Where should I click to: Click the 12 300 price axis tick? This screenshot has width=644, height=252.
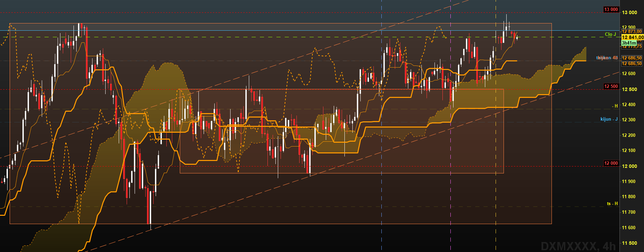(629, 120)
